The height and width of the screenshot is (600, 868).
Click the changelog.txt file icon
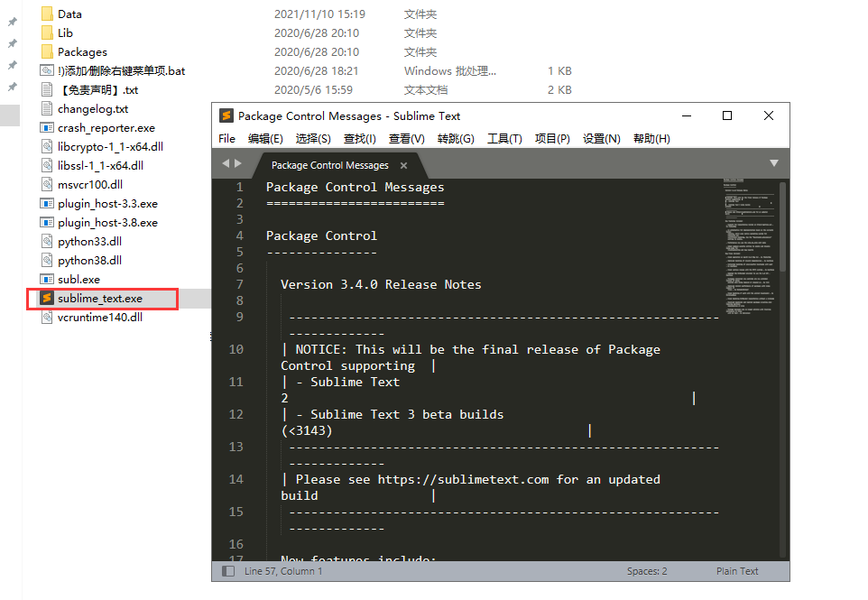pyautogui.click(x=47, y=108)
